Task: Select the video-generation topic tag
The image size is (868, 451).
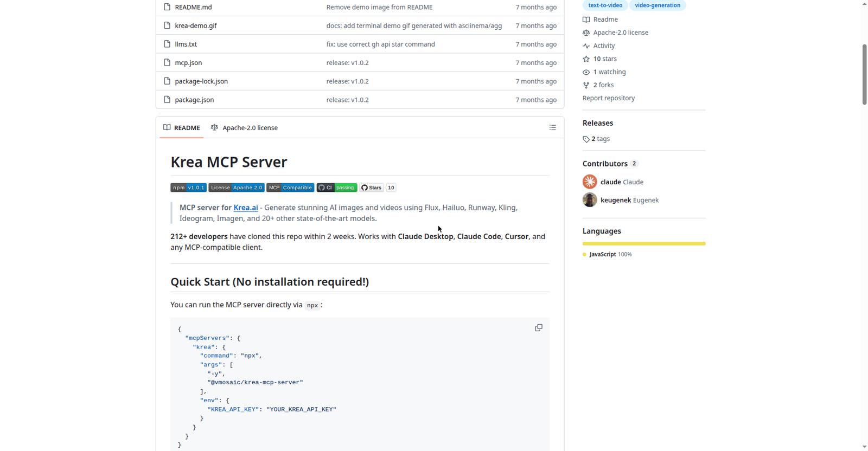Action: 658,5
